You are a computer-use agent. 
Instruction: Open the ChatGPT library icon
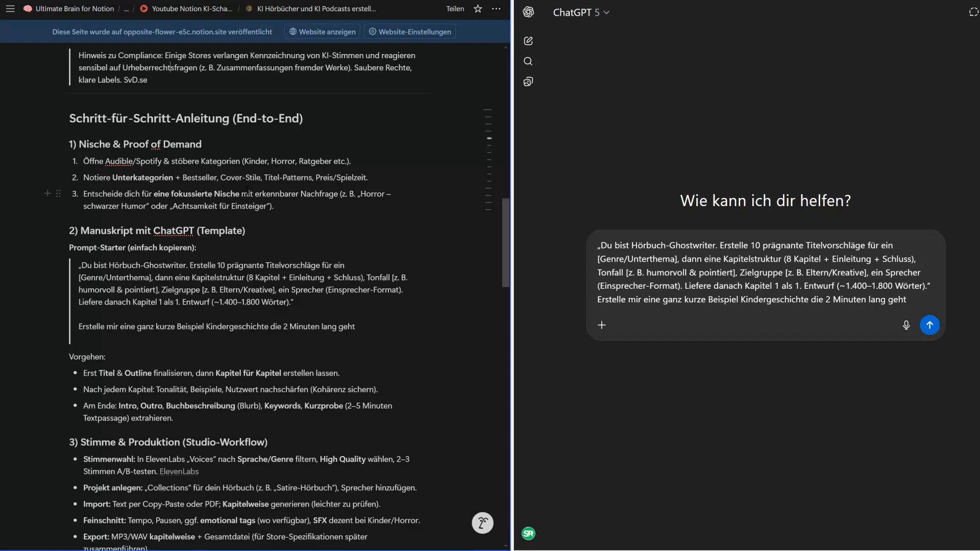(528, 82)
